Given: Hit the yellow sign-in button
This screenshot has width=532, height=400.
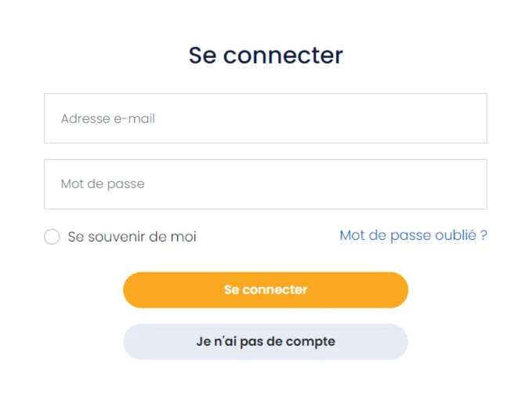Looking at the screenshot, I should (266, 290).
